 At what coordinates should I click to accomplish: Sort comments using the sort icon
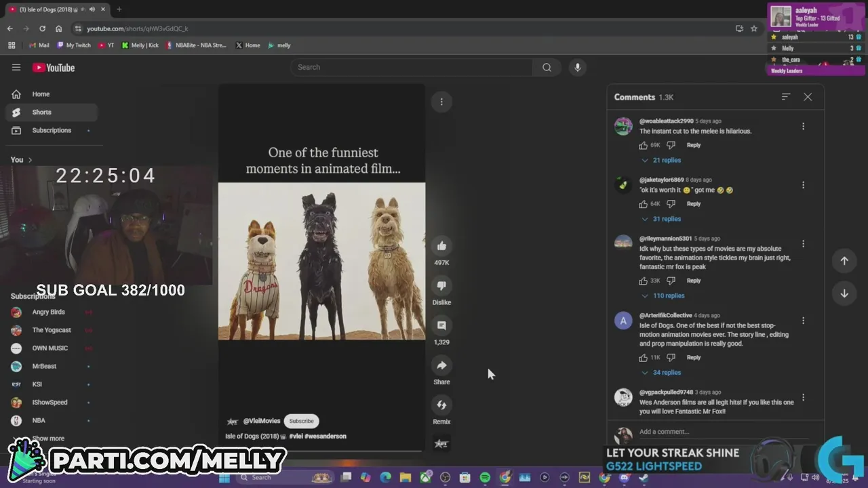point(786,97)
